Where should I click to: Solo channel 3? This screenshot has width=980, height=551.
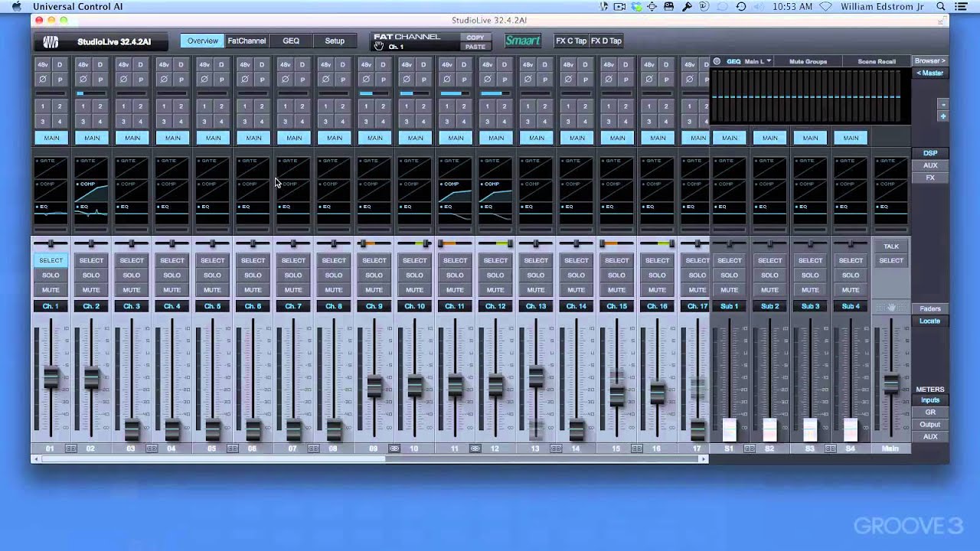pyautogui.click(x=132, y=275)
